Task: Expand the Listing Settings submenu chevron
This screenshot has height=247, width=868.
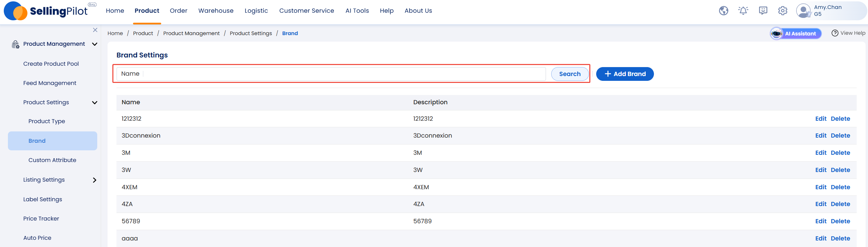Action: [x=95, y=180]
